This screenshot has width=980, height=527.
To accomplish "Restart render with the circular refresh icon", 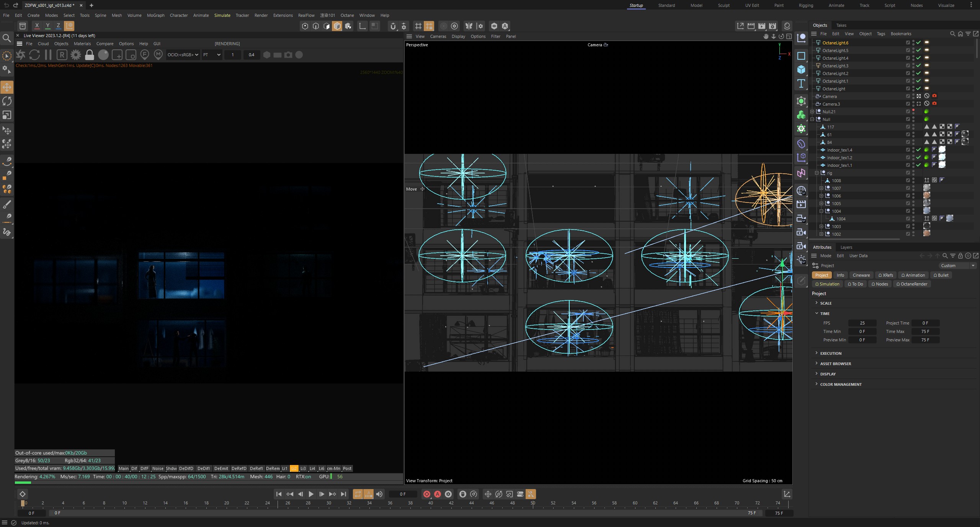I will 34,55.
